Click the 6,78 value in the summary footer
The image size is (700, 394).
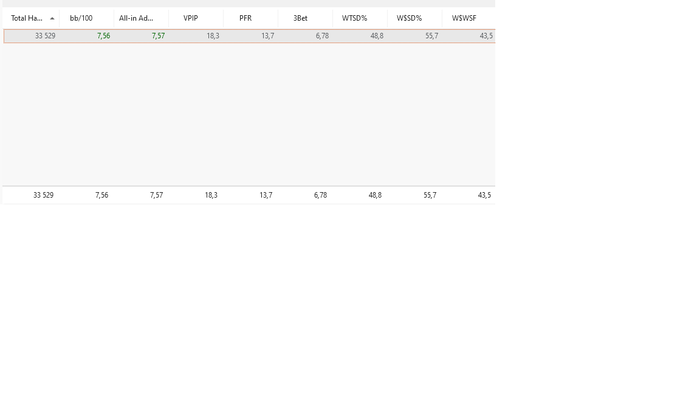(x=321, y=195)
